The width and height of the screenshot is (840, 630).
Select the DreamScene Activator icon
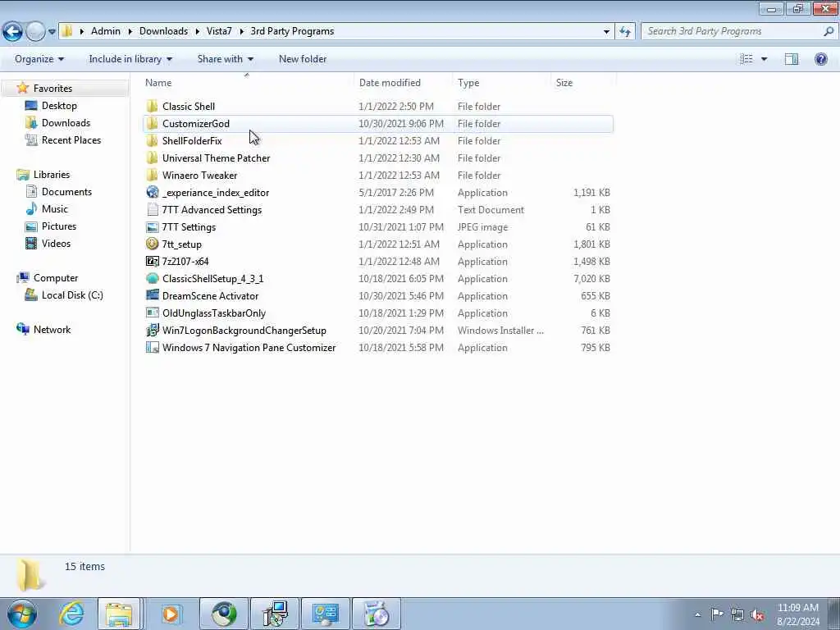pyautogui.click(x=152, y=295)
